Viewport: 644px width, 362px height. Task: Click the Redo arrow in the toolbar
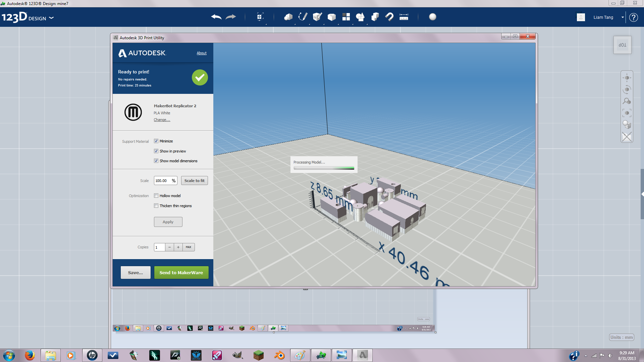[x=231, y=17]
